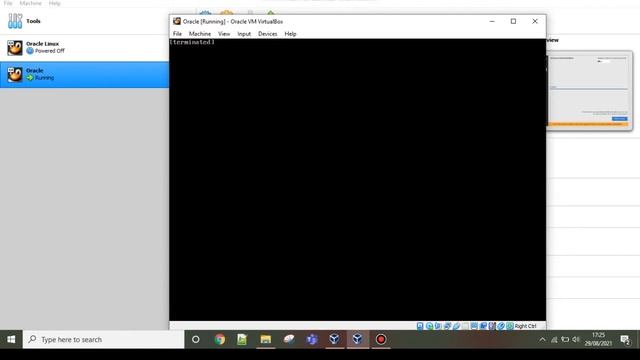
Task: Open File menu in VirtualBox Manager window
Action: [8, 3]
